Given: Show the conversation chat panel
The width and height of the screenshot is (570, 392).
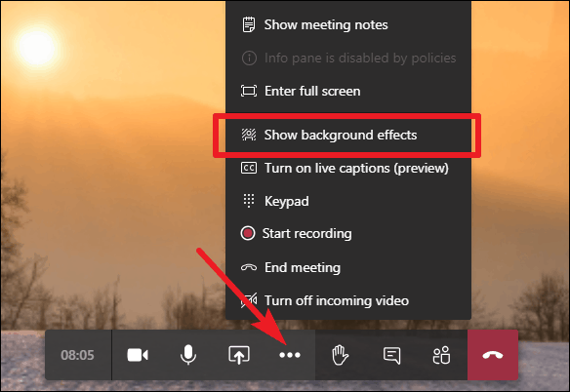Looking at the screenshot, I should (x=391, y=355).
